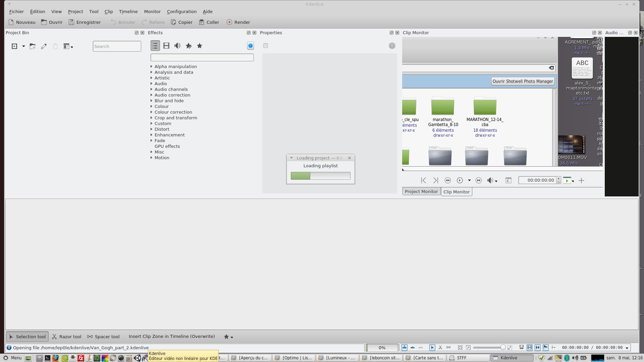Screen dimensions: 644x362
Task: Select the Razor tool
Action: [66, 337]
